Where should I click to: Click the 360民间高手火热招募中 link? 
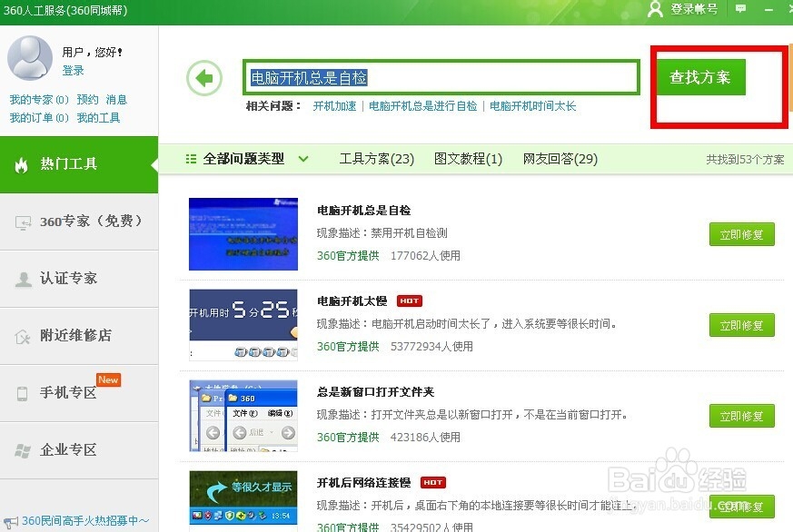[85, 521]
